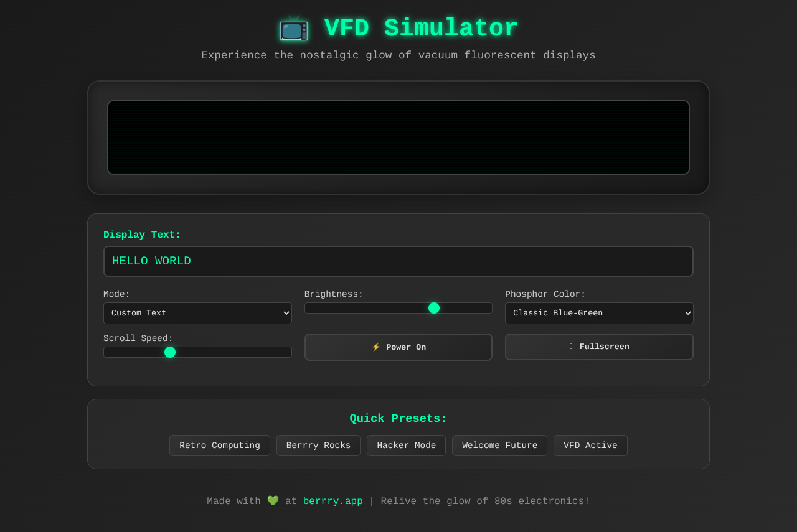Select Custom Text mode option
Screen dimensions: 797x532
click(197, 313)
